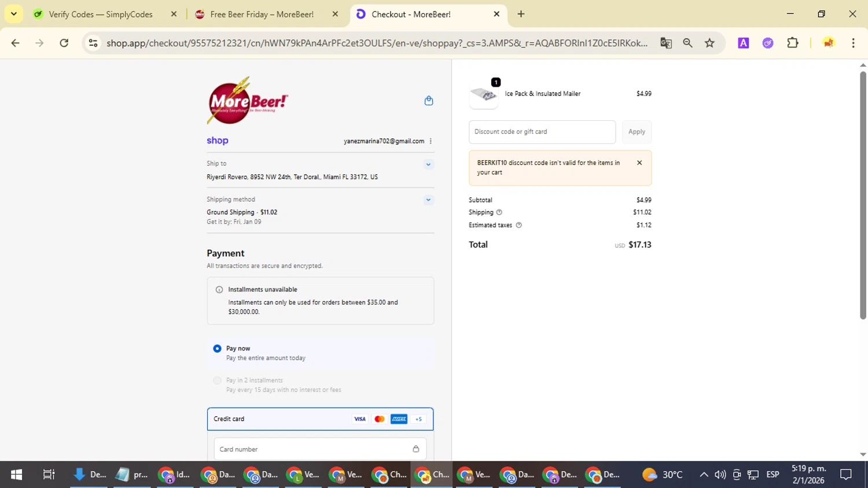Screen dimensions: 868x488
Task: Open the volume control
Action: pos(720,475)
